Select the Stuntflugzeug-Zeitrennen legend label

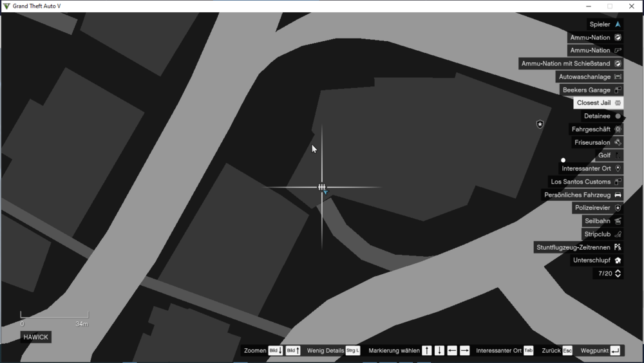573,247
